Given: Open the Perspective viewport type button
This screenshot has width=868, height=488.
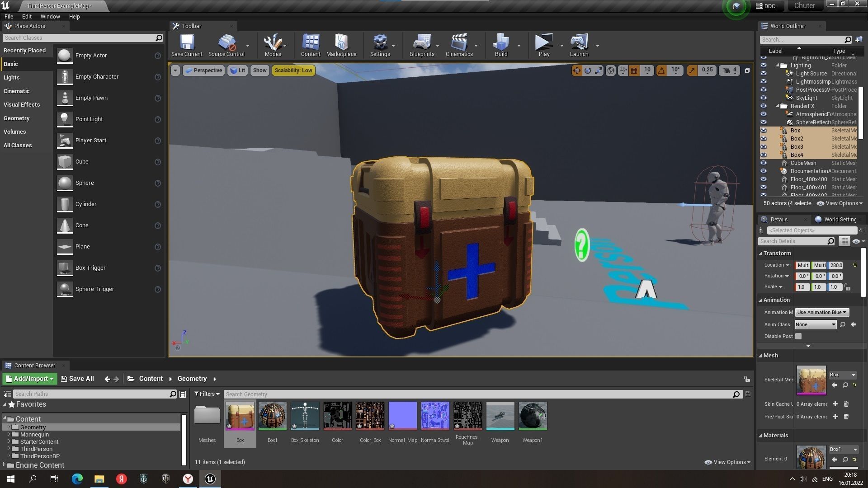Looking at the screenshot, I should pyautogui.click(x=203, y=70).
